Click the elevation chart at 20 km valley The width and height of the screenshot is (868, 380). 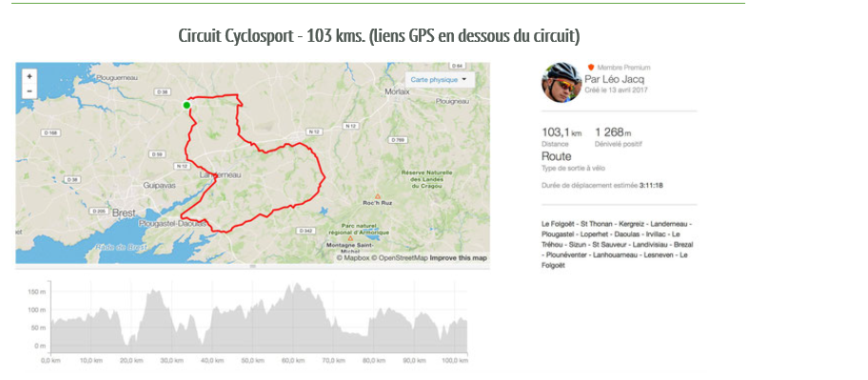pyautogui.click(x=129, y=344)
